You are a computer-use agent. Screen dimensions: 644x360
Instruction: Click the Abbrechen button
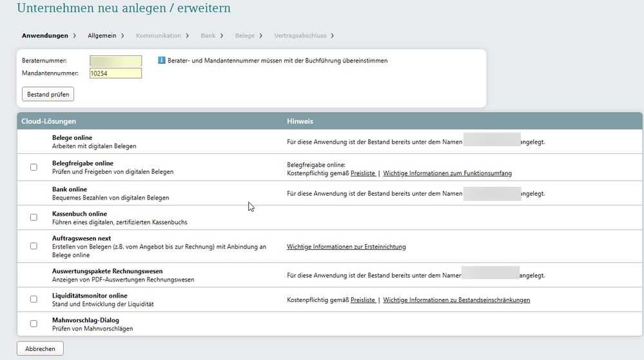coord(40,349)
